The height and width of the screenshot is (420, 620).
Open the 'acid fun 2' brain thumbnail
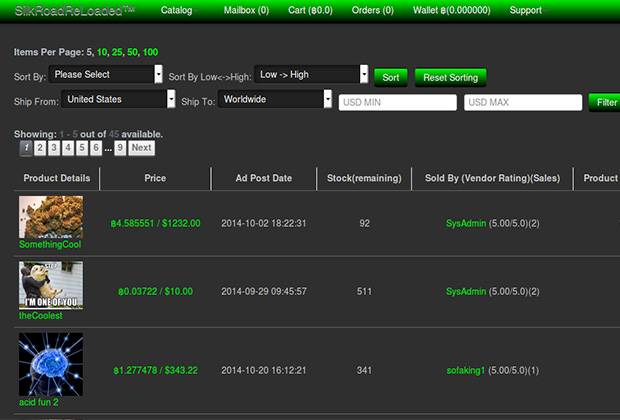[50, 365]
